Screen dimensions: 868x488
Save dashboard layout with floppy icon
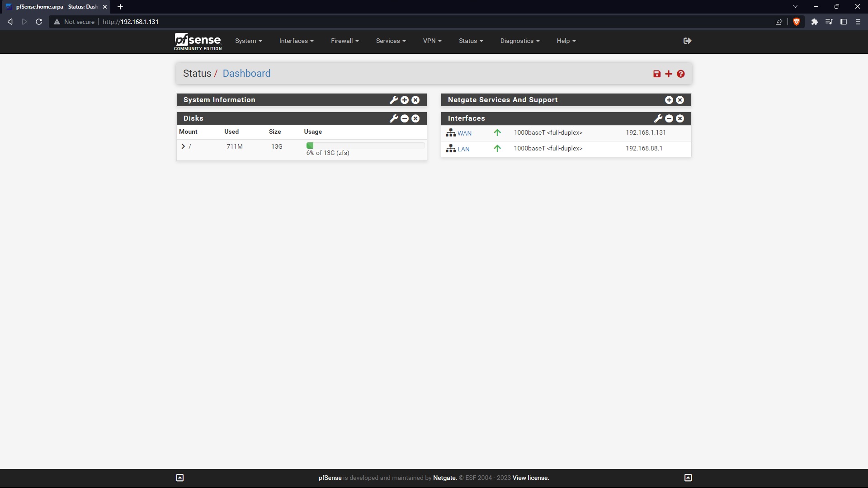pyautogui.click(x=657, y=74)
